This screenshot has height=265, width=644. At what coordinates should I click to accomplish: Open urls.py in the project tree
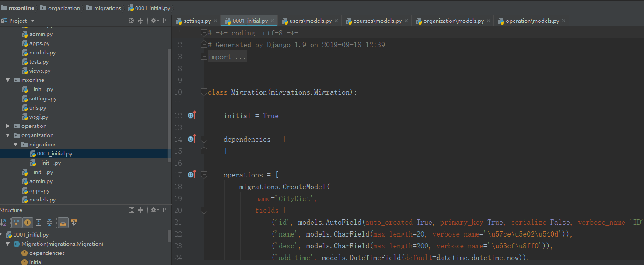coord(38,108)
